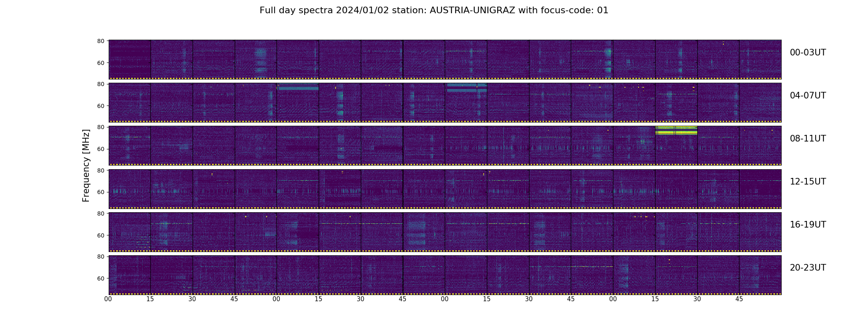This screenshot has height=331, width=868.
Task: Pick the 60 tick of the 12-15UT row
Action: point(100,192)
